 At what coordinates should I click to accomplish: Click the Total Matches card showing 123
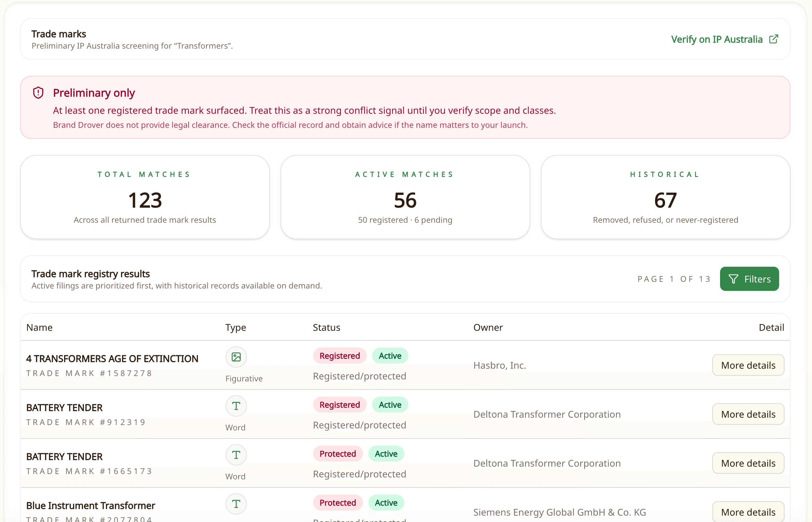[x=145, y=197]
